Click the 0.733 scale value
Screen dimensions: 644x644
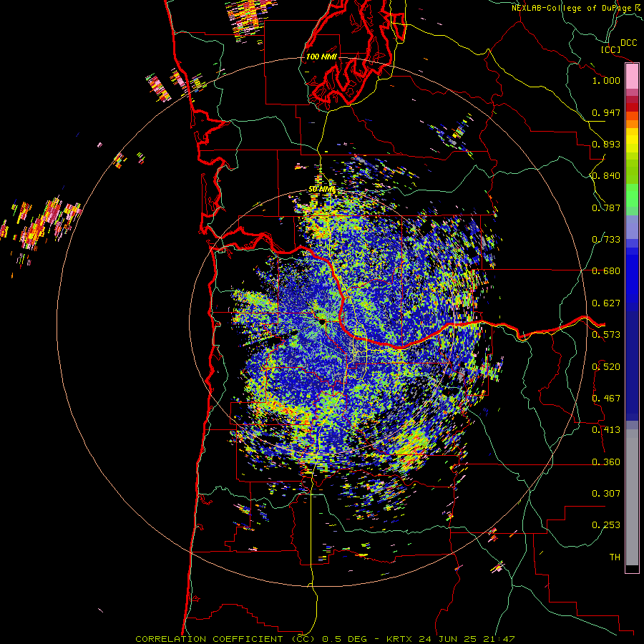[x=606, y=240]
